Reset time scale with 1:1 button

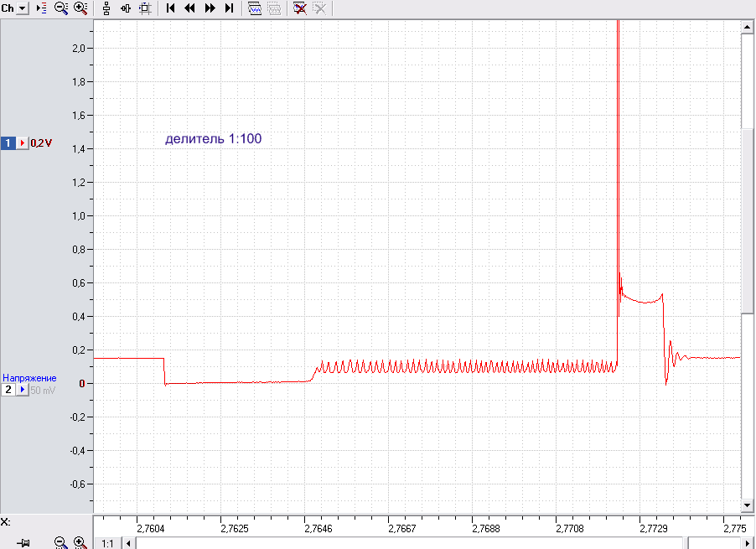pyautogui.click(x=107, y=543)
